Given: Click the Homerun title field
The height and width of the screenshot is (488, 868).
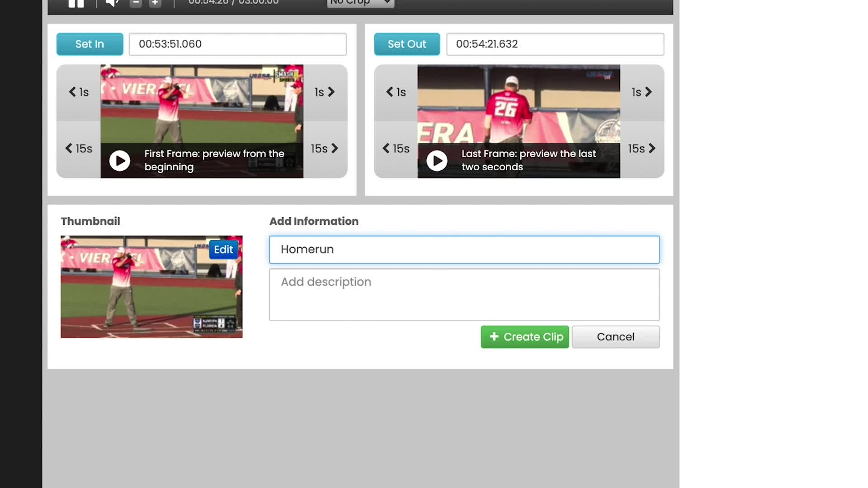Looking at the screenshot, I should pos(464,249).
